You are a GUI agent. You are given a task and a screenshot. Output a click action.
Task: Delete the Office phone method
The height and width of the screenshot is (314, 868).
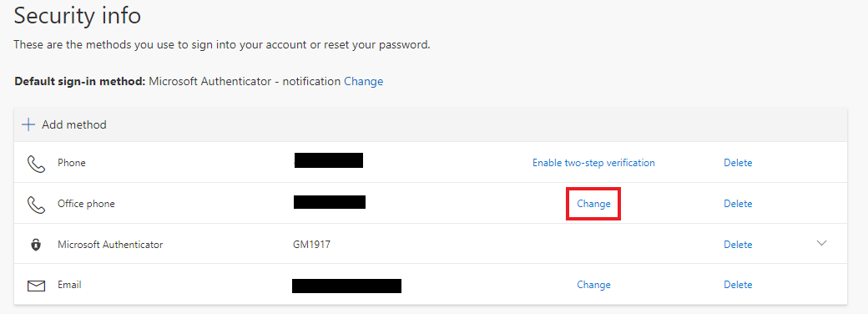[x=738, y=204]
